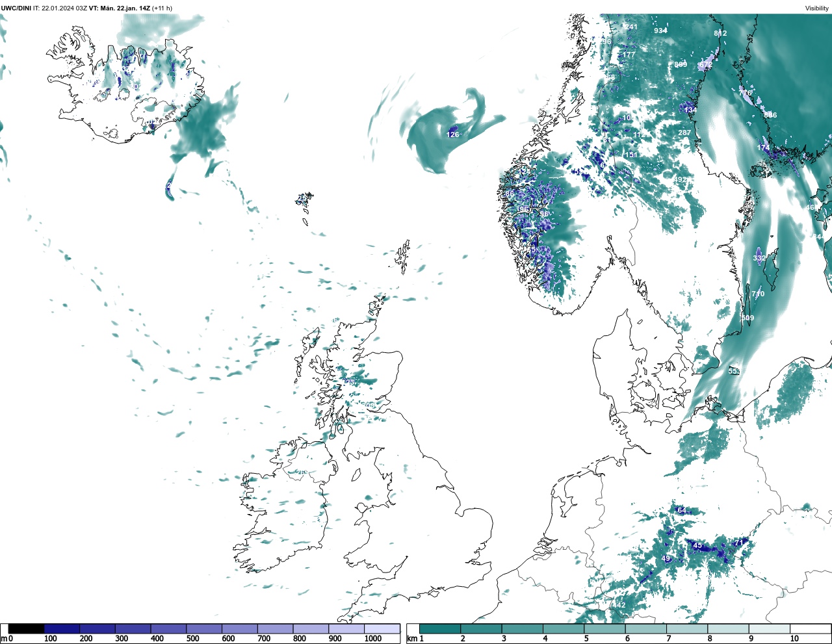Click the '809' value in northern Sweden
This screenshot has height=644, width=832.
(681, 64)
